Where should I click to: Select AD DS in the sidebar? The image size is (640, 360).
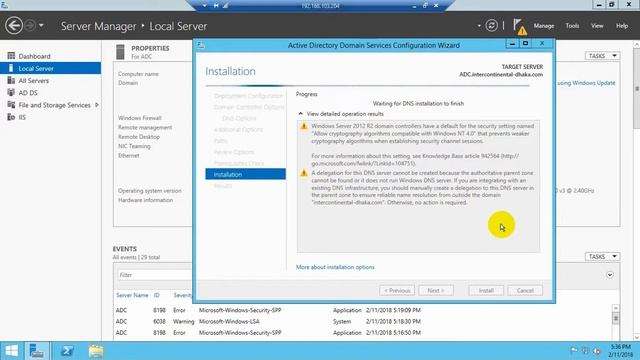(x=28, y=93)
